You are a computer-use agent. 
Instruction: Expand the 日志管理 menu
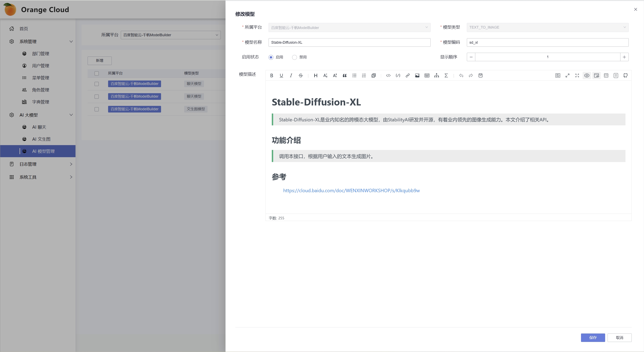[x=38, y=164]
